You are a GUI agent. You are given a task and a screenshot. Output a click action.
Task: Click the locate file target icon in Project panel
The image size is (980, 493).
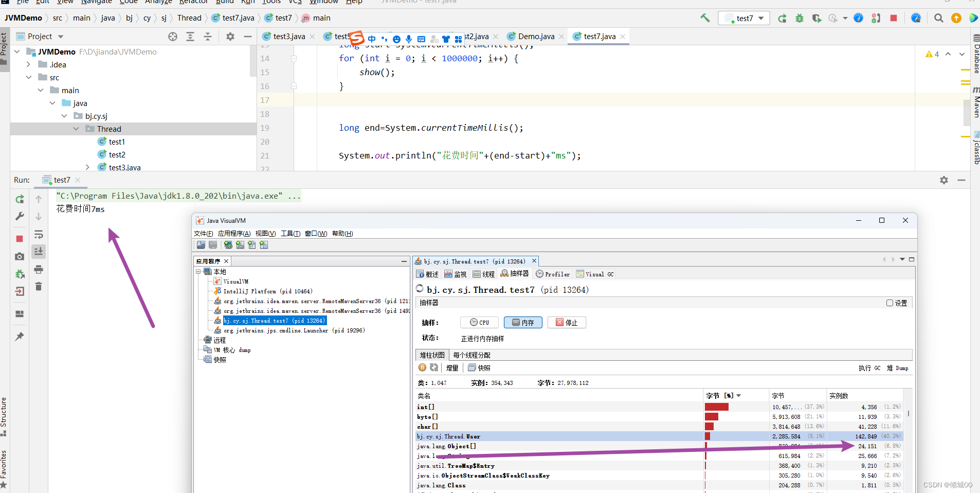pos(173,37)
